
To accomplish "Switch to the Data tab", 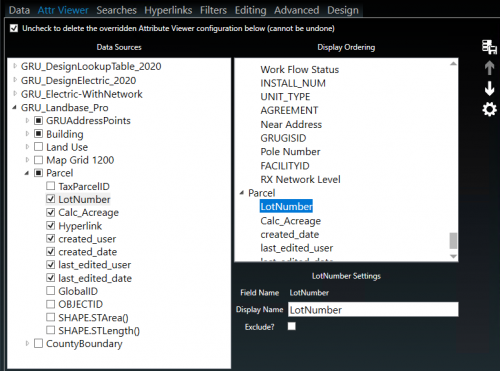I will [x=19, y=10].
